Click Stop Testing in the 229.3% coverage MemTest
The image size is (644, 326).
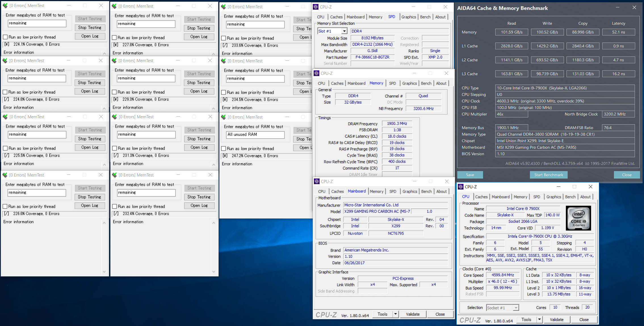click(x=199, y=83)
